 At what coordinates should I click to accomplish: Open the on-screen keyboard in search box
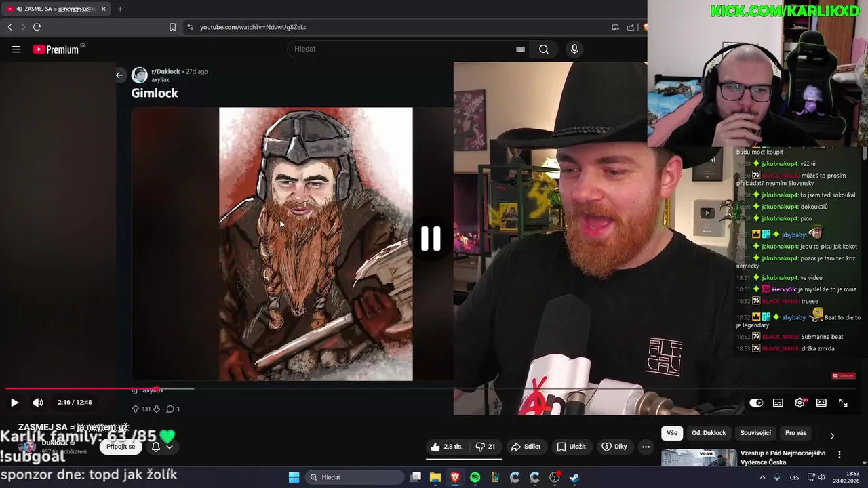point(520,49)
